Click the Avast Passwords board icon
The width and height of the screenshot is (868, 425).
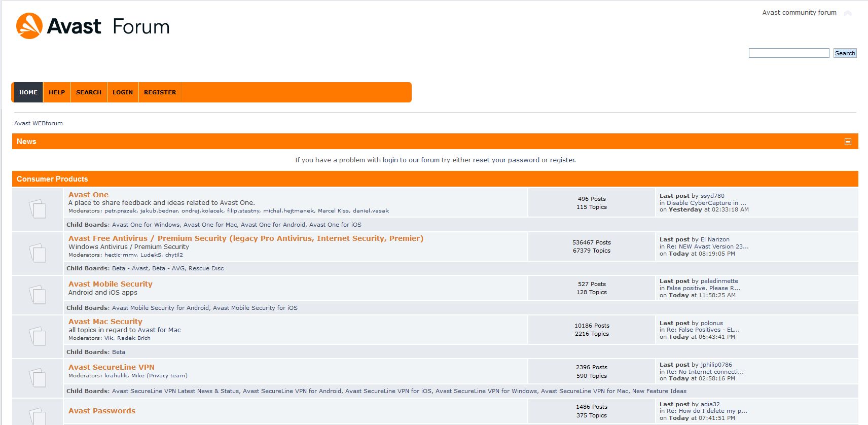pyautogui.click(x=38, y=416)
